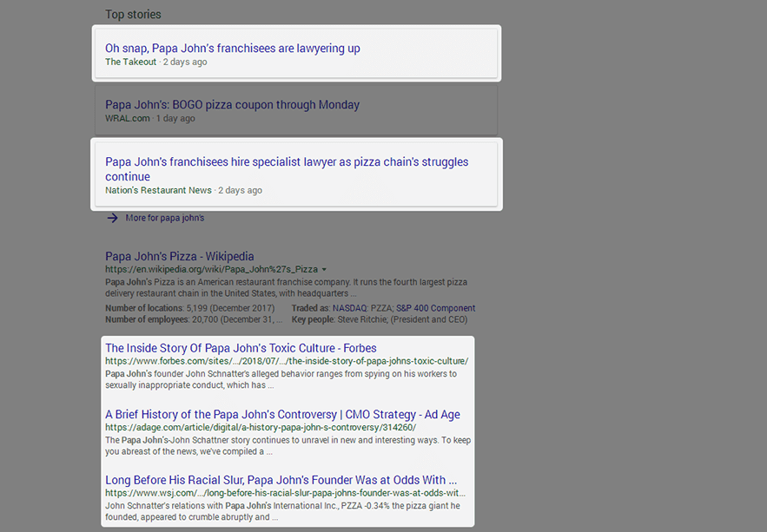Click the Ad Age snippet about the Schattner story
Screen dimensions: 767x532
288,445
